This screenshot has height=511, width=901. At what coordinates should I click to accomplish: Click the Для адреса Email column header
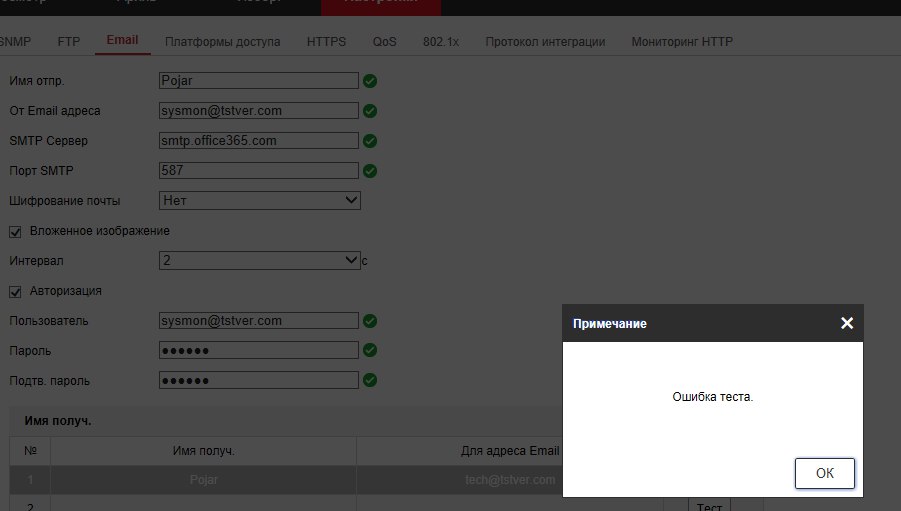tap(510, 451)
